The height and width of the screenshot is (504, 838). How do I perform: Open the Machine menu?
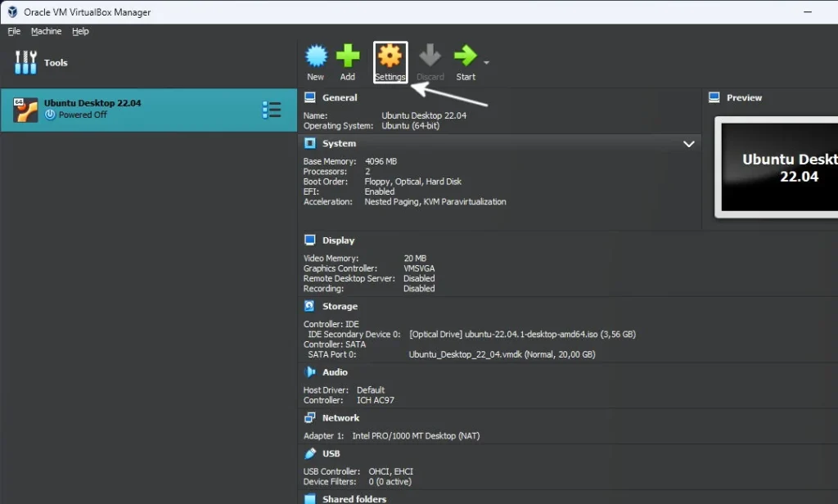point(46,31)
